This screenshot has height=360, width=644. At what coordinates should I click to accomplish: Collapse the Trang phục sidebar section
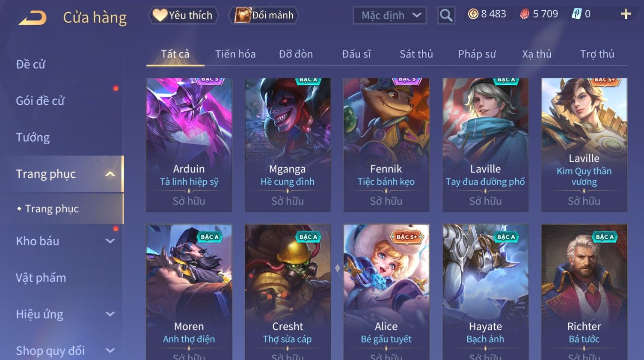[x=110, y=174]
